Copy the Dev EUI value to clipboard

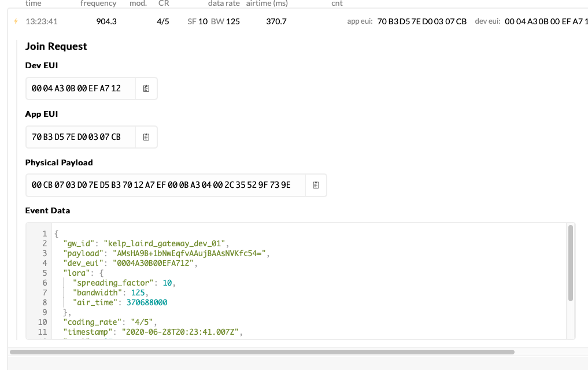pyautogui.click(x=146, y=88)
